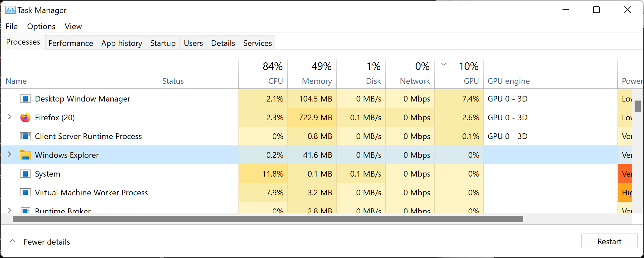Click the Client Server Runtime Process icon

tap(25, 136)
